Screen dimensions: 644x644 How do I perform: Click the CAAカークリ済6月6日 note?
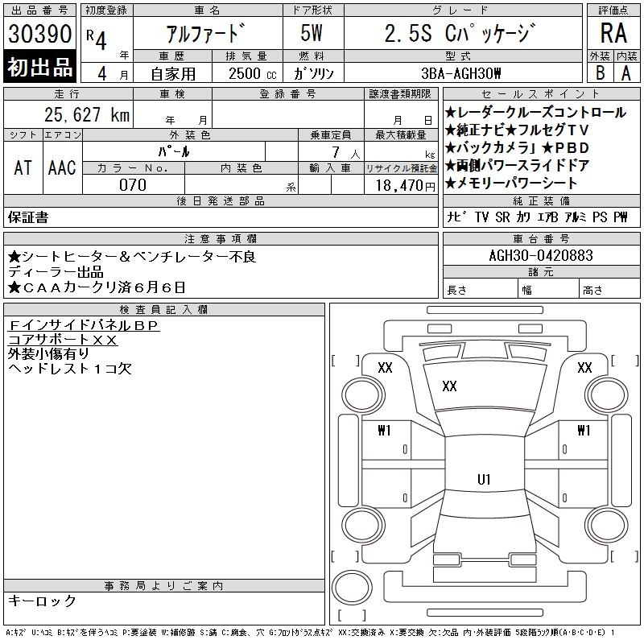point(97,287)
